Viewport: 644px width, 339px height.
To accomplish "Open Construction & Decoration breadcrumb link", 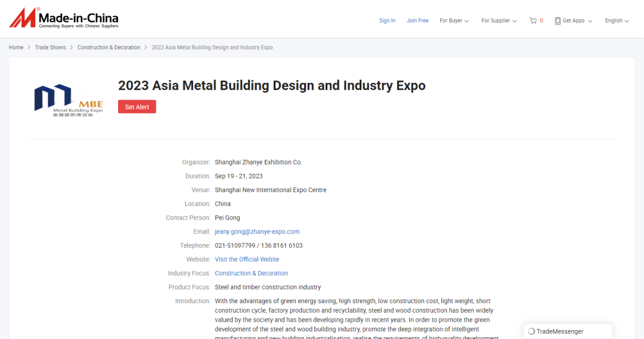I will click(x=109, y=47).
